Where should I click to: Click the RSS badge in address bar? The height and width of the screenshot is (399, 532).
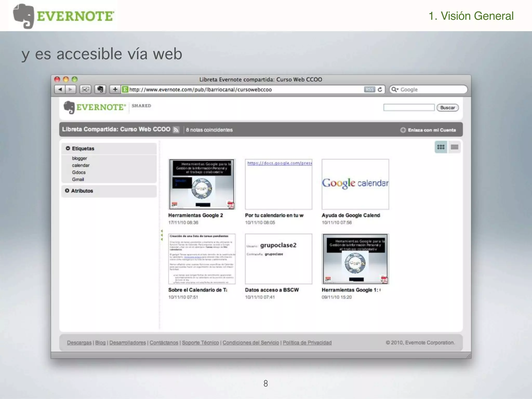(x=369, y=90)
